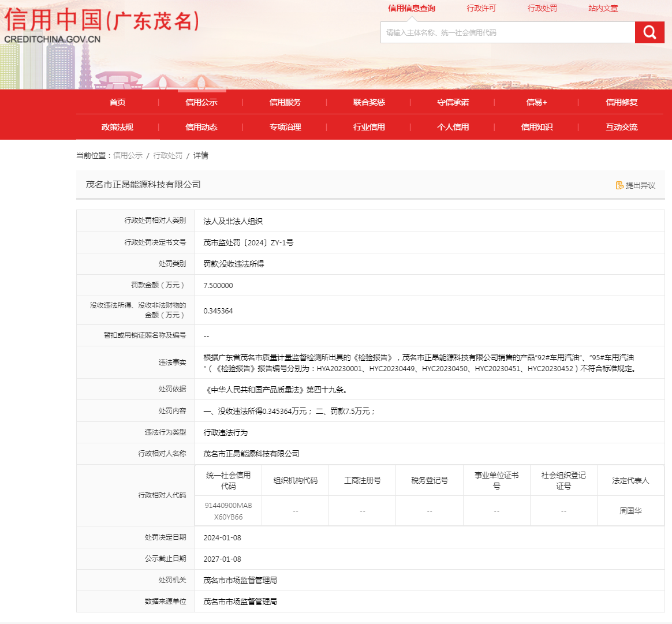Screen dimensions: 672x624
Task: Click the 统一社会信用代码 column header
Action: pos(229,480)
